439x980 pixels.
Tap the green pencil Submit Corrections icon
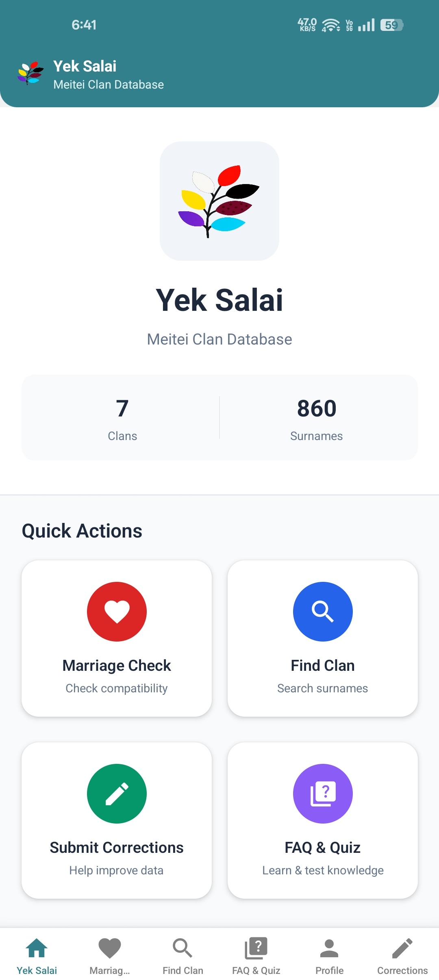(x=117, y=794)
